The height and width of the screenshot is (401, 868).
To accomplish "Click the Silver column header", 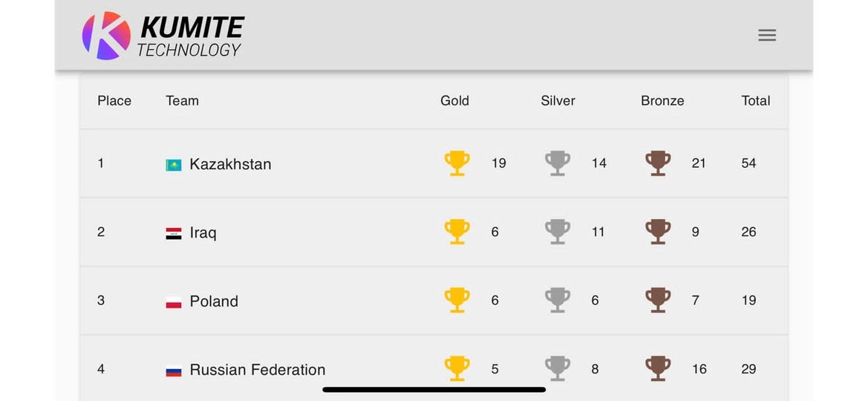I will [558, 101].
